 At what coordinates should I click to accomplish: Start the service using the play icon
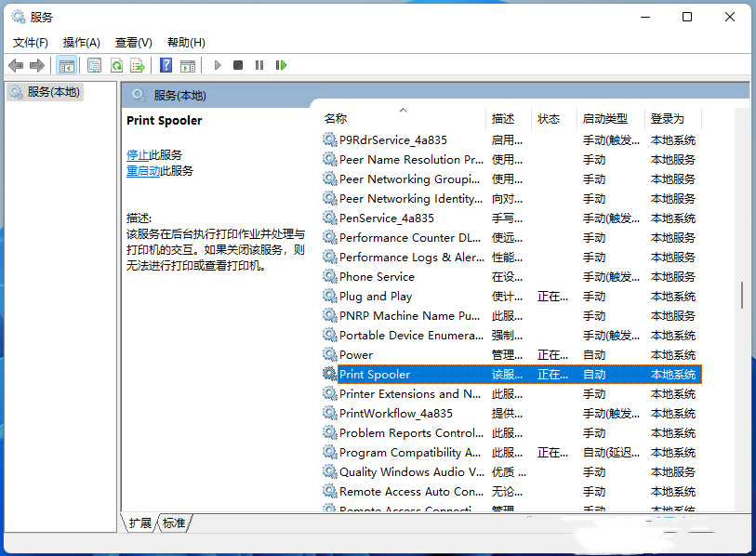pos(217,65)
